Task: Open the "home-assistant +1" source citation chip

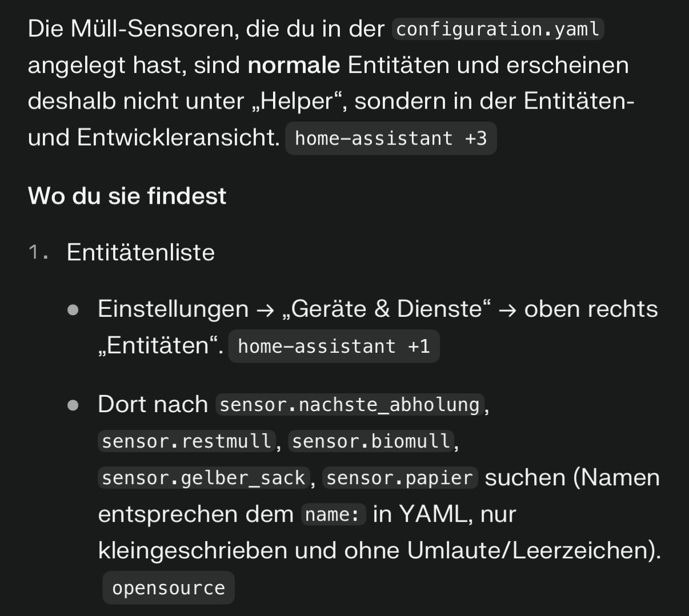Action: 334,346
